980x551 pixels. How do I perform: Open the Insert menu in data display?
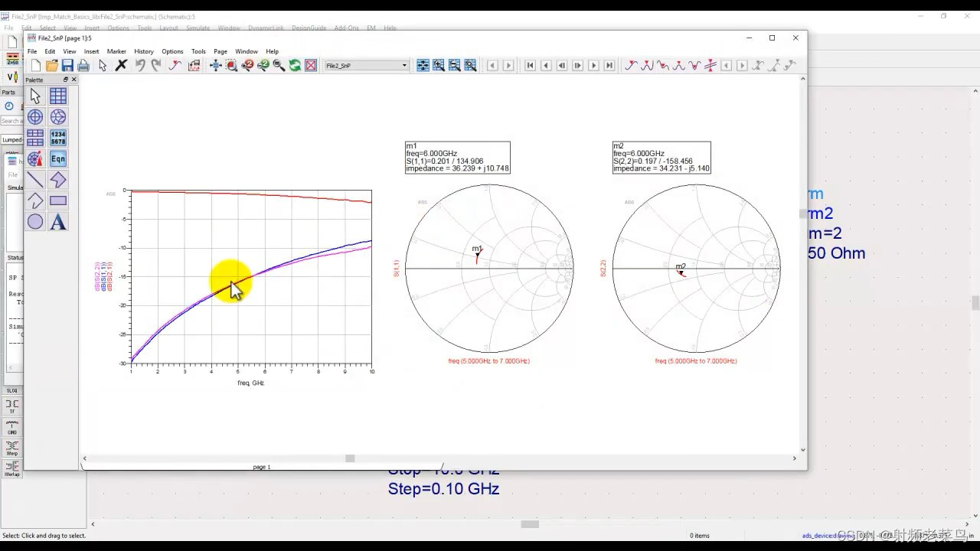[91, 51]
